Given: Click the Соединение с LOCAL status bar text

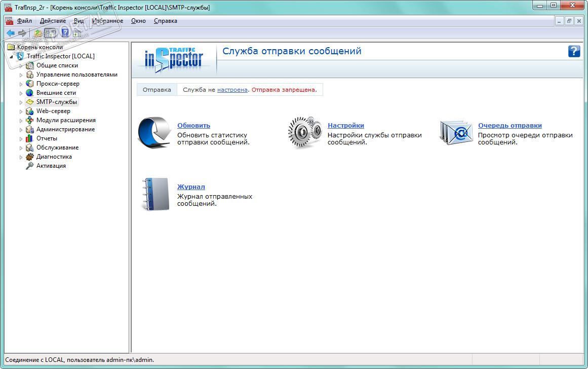Looking at the screenshot, I should coord(80,359).
